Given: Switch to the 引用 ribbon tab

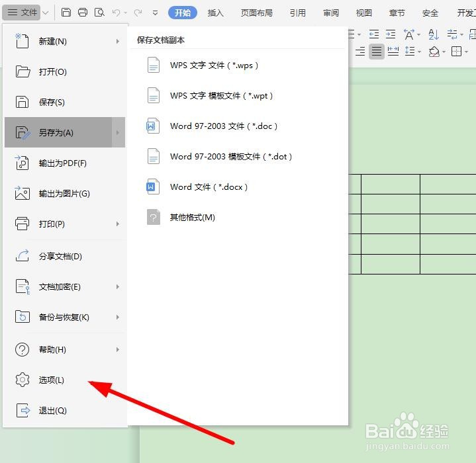Looking at the screenshot, I should 297,13.
